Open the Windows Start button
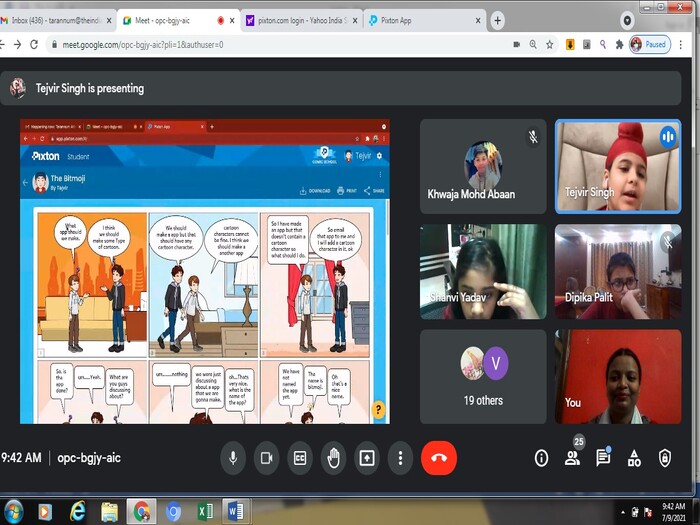 [x=12, y=512]
